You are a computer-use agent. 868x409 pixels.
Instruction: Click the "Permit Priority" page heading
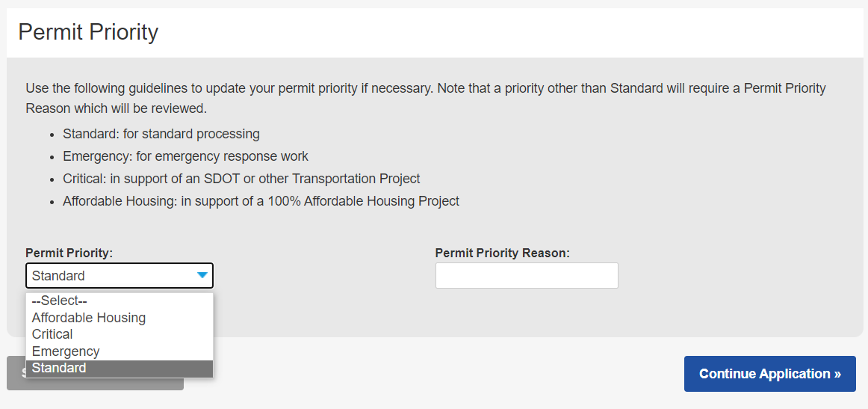88,32
